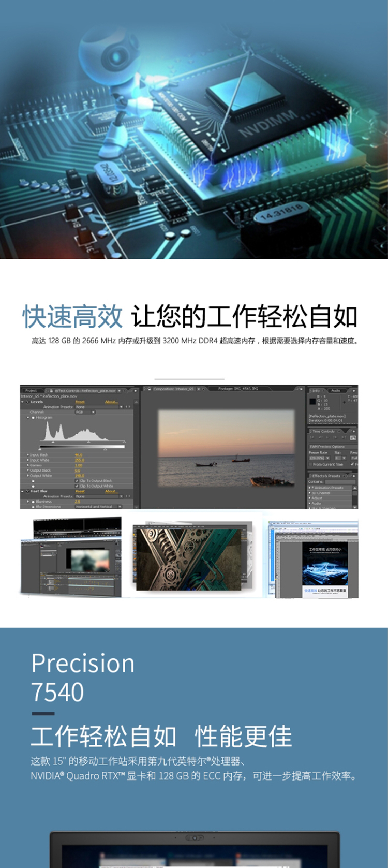Click About link for Fast Blur effect
The image size is (388, 868).
(x=111, y=491)
